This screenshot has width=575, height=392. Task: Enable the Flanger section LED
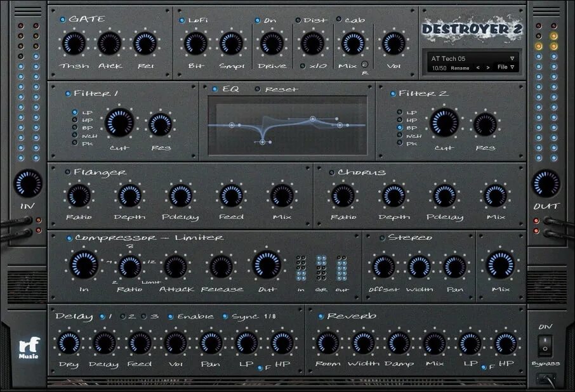coord(68,172)
